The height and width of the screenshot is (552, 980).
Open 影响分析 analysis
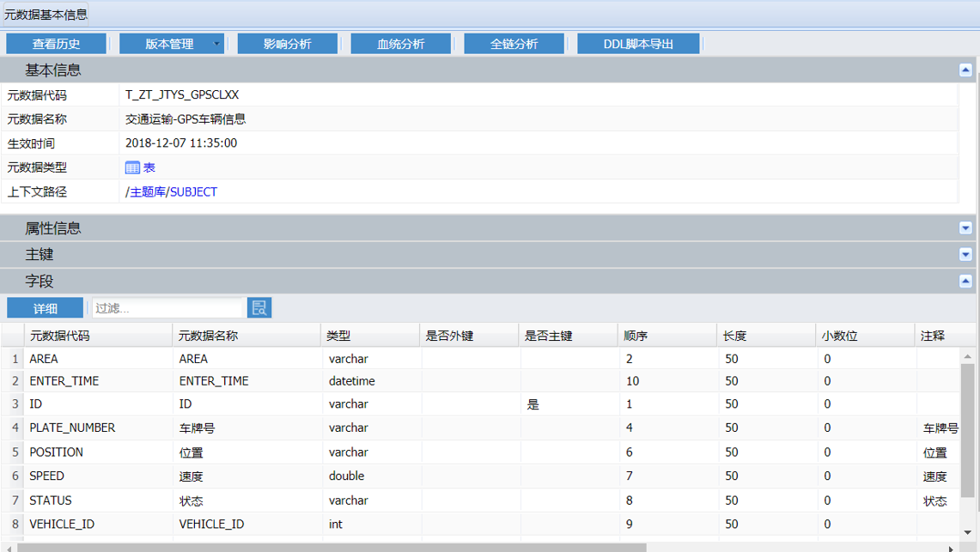288,44
